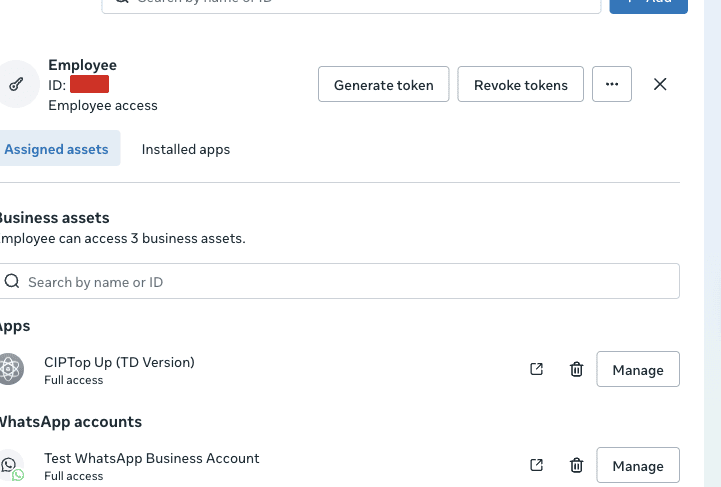Open the three-dot more options menu

click(x=612, y=84)
